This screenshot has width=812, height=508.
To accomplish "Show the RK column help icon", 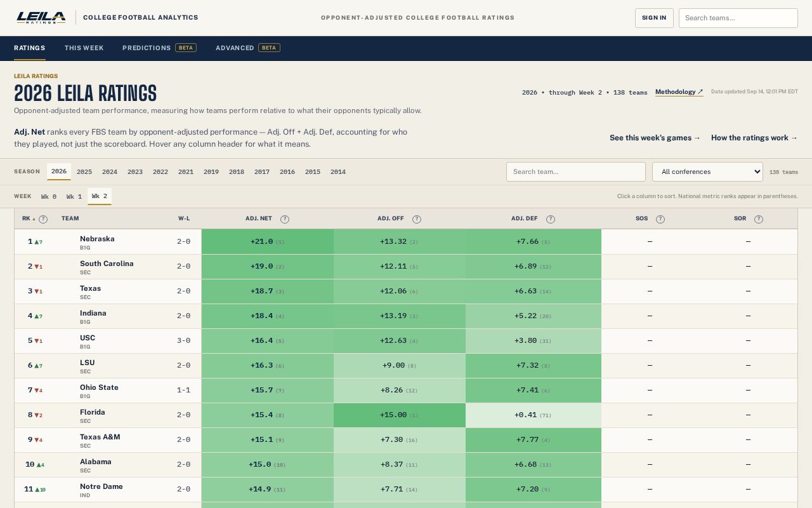I will click(43, 219).
